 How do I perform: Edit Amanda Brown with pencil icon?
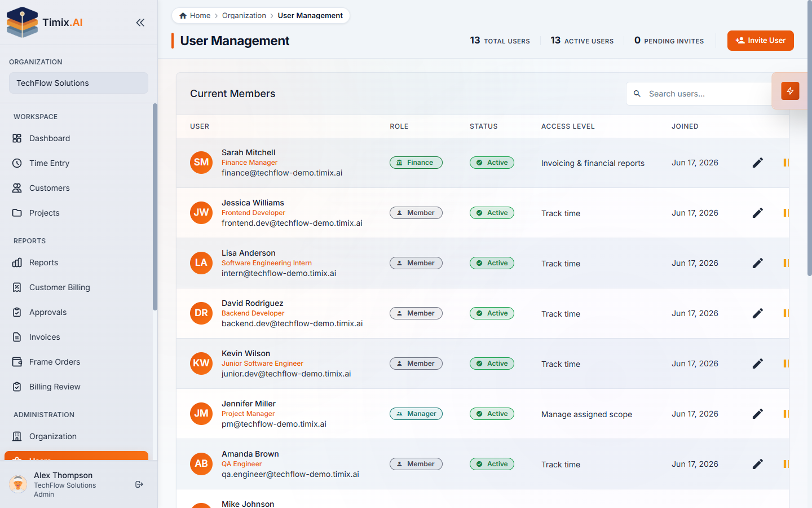tap(758, 464)
